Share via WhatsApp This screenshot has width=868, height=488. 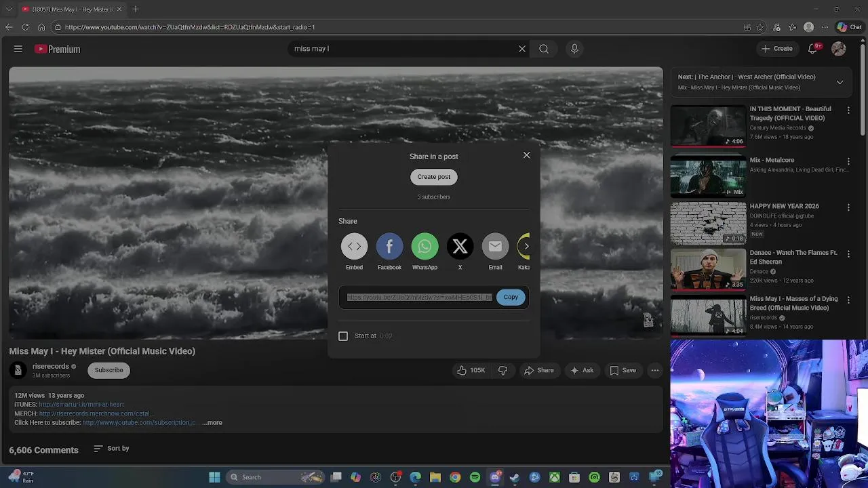click(425, 247)
